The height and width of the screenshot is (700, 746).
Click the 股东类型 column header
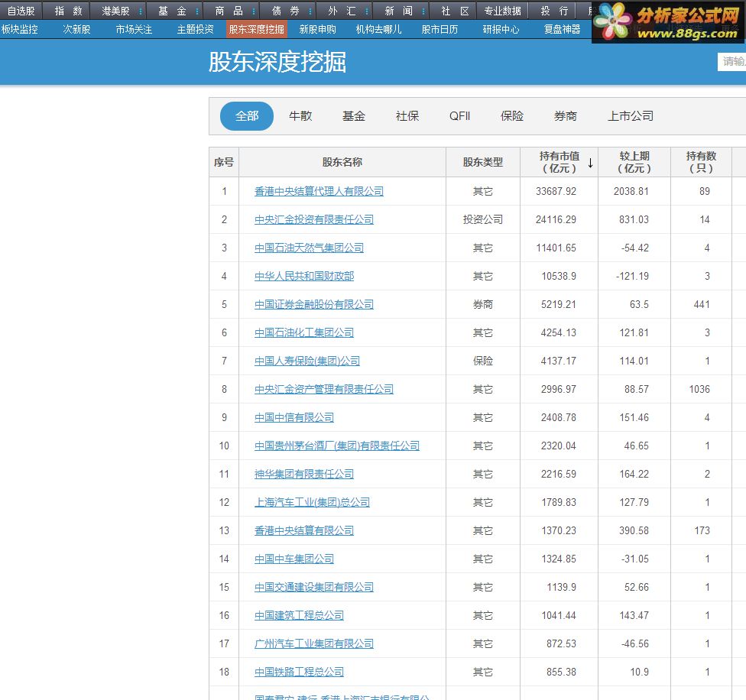(x=483, y=162)
